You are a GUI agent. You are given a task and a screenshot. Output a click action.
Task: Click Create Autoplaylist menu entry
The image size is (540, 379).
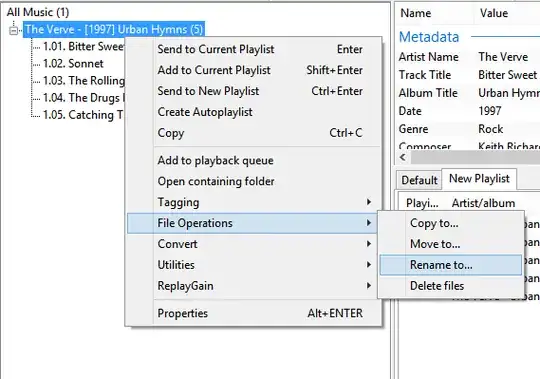pos(254,112)
